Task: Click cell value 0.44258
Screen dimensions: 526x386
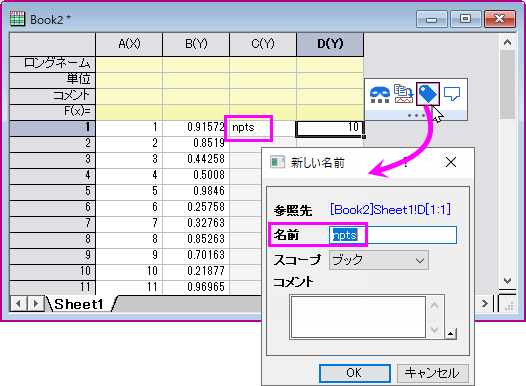Action: click(x=196, y=159)
